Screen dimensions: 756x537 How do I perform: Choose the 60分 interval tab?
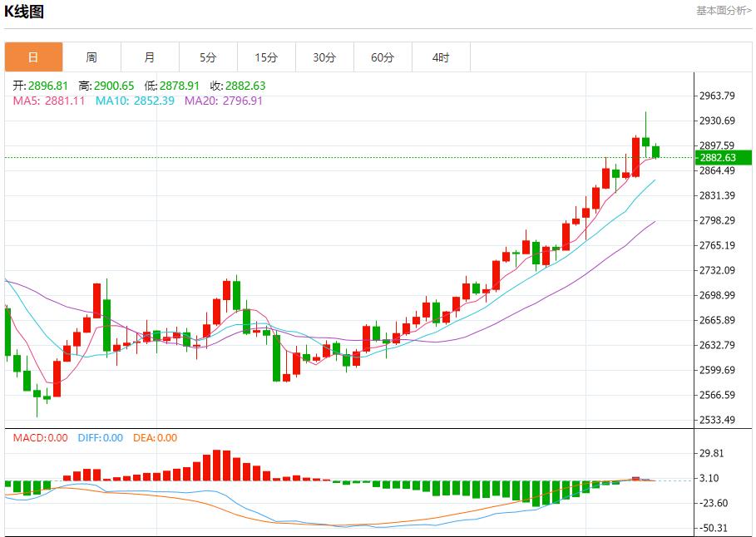(383, 57)
